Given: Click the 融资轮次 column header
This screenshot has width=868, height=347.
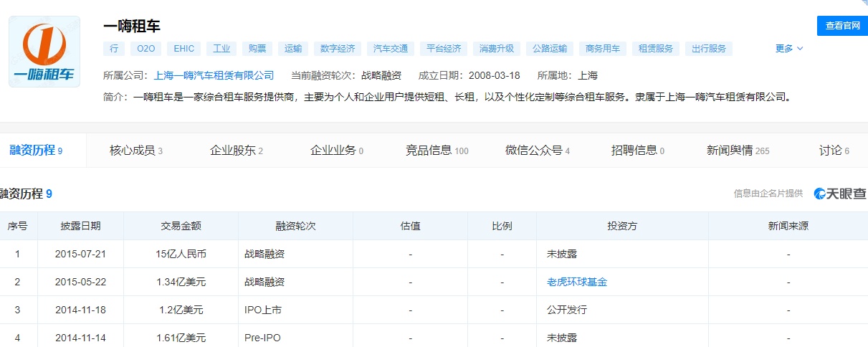Looking at the screenshot, I should tap(295, 226).
